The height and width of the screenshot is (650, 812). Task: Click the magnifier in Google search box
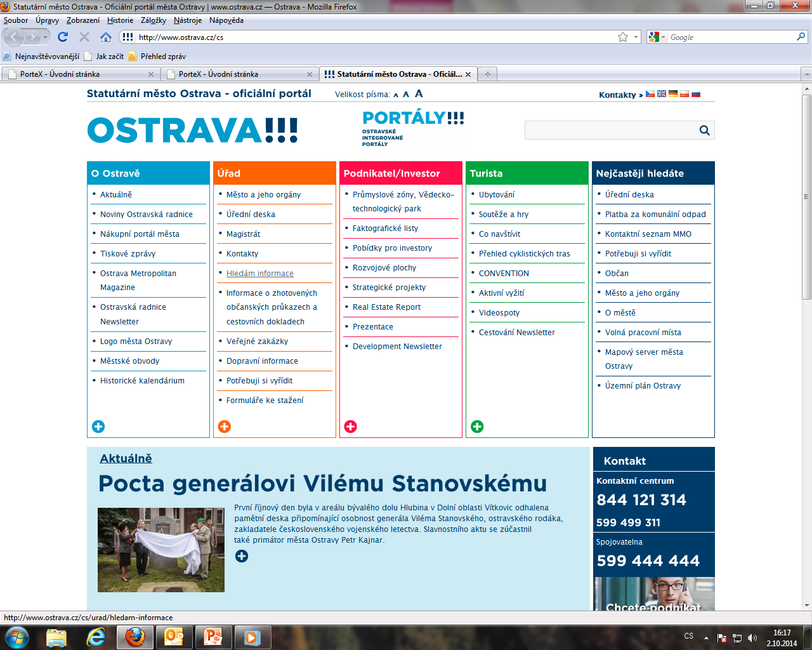(x=801, y=37)
